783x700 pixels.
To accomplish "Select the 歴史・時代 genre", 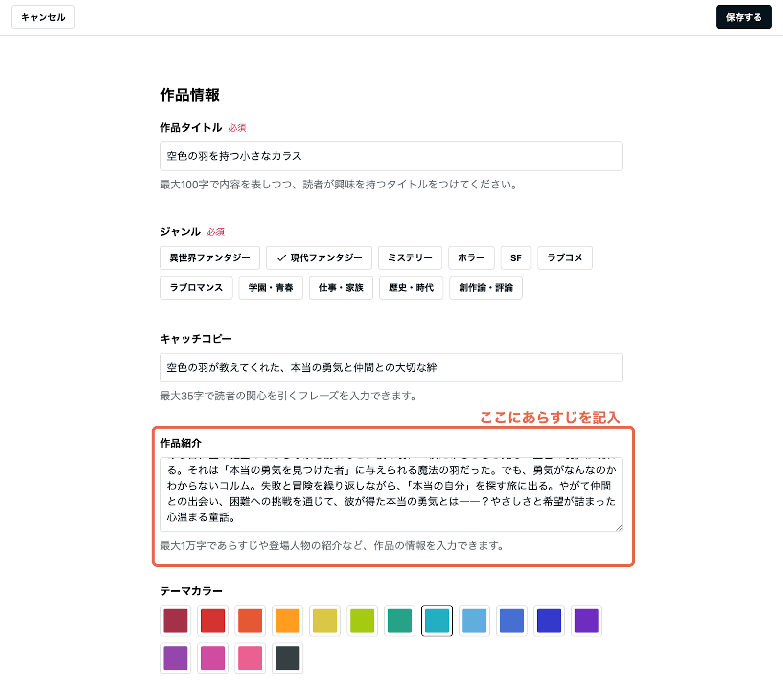I will [411, 288].
